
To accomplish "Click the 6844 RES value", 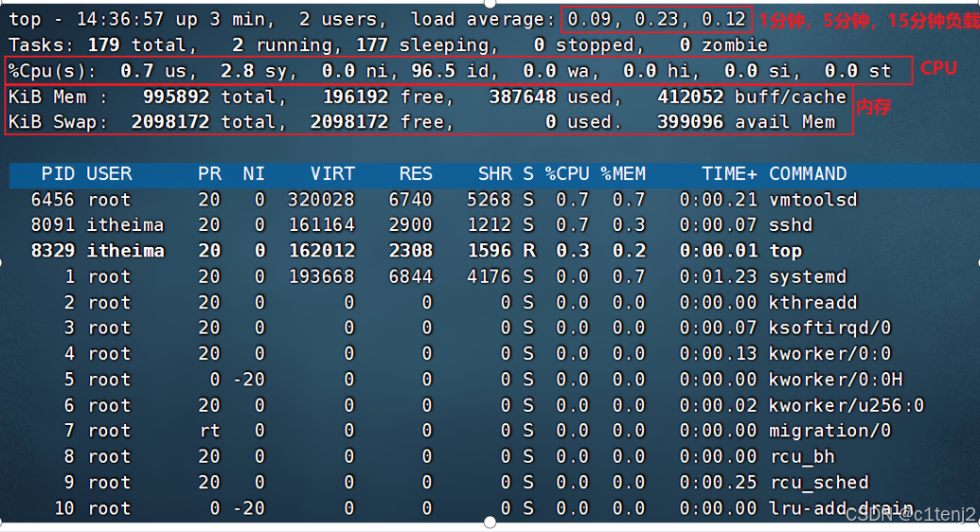I will click(x=410, y=276).
